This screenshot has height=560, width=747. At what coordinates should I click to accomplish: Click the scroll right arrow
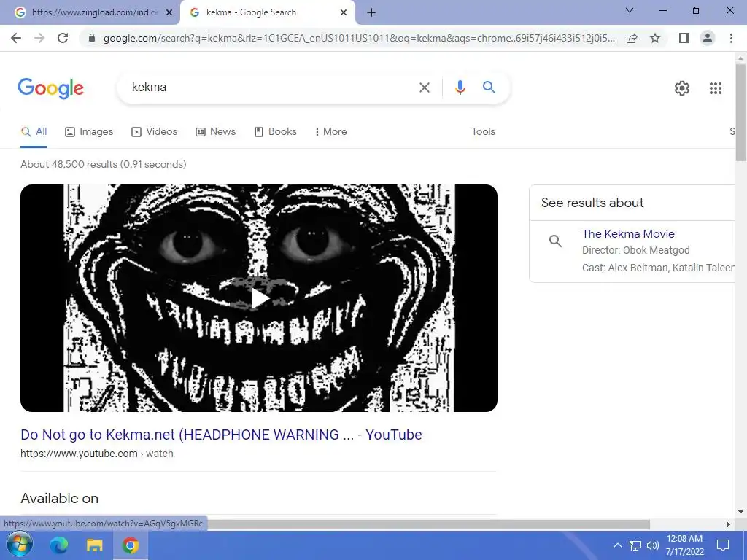tap(729, 524)
